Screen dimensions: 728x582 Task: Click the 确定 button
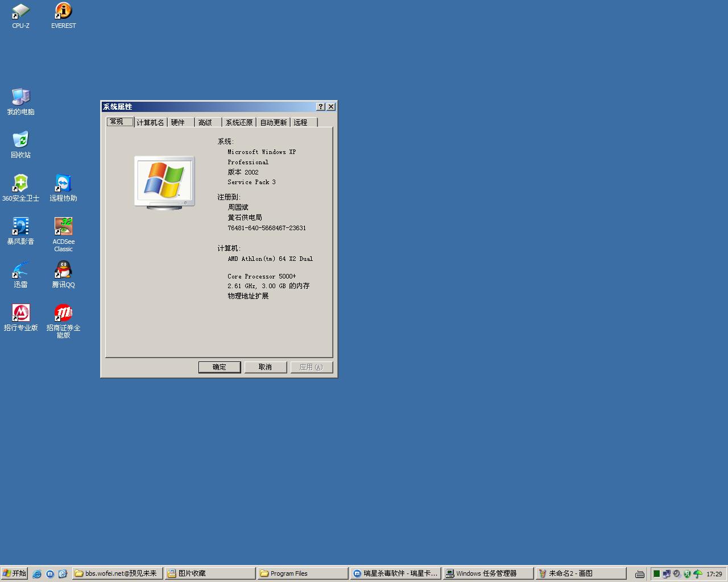(x=220, y=367)
